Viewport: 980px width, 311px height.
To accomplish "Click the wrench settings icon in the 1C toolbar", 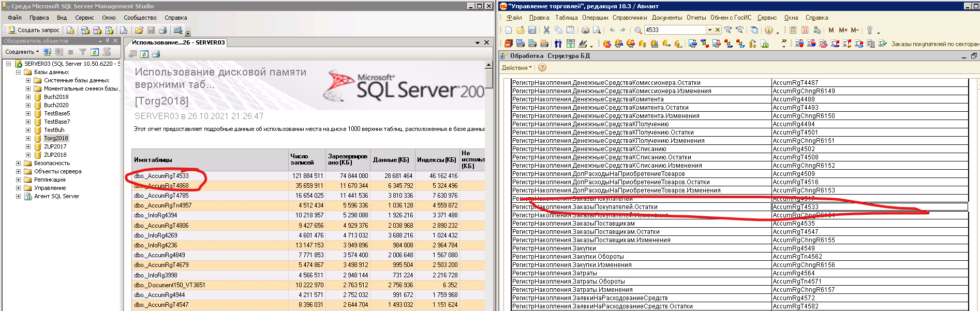I will (870, 30).
